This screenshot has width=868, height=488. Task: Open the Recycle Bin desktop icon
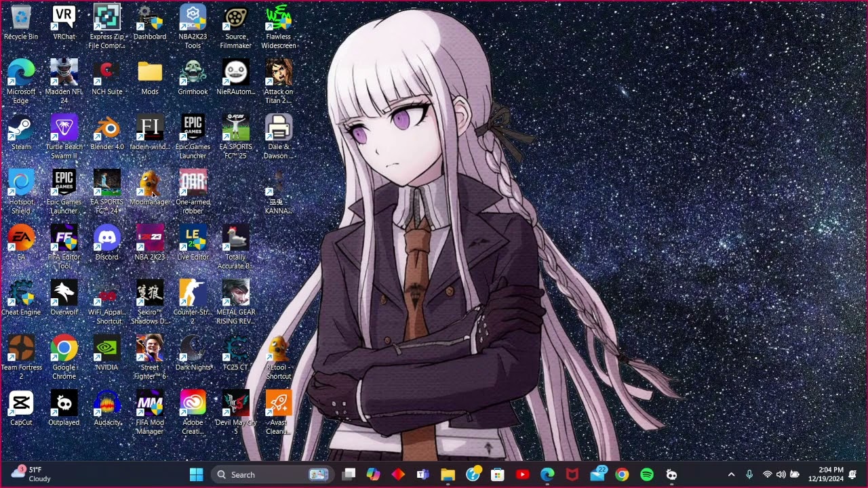tap(21, 22)
